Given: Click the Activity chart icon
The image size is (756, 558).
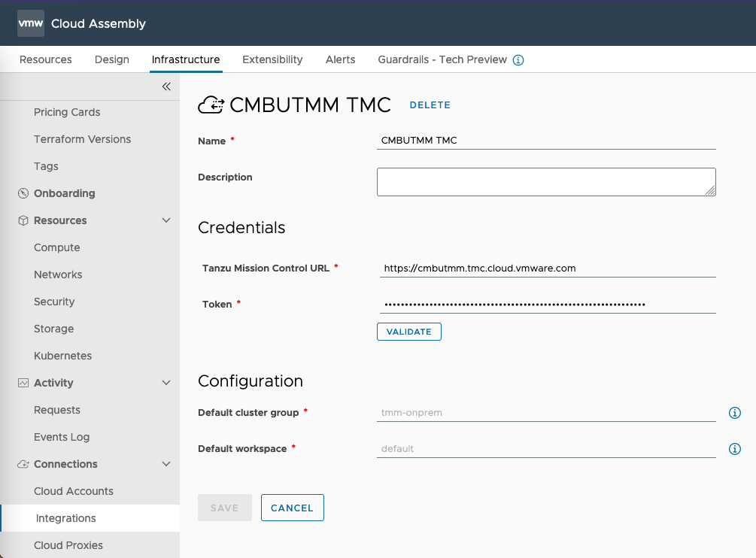Looking at the screenshot, I should [23, 383].
